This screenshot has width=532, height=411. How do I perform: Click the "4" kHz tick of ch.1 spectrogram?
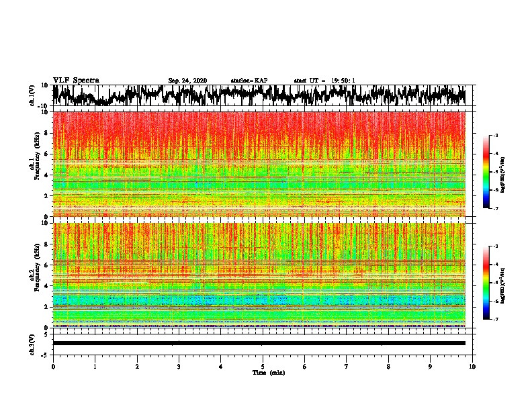46,175
